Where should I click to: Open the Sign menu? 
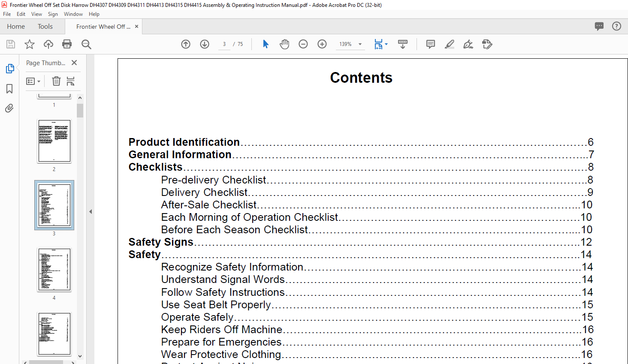click(53, 14)
